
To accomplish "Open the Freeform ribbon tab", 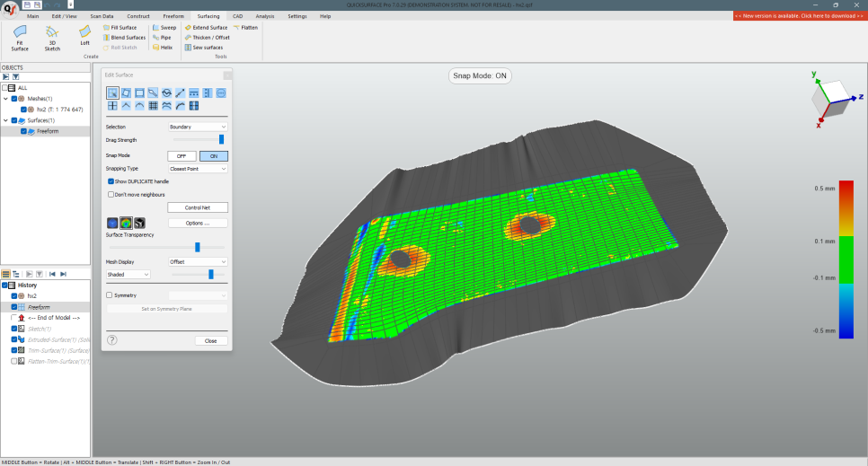I will tap(173, 16).
